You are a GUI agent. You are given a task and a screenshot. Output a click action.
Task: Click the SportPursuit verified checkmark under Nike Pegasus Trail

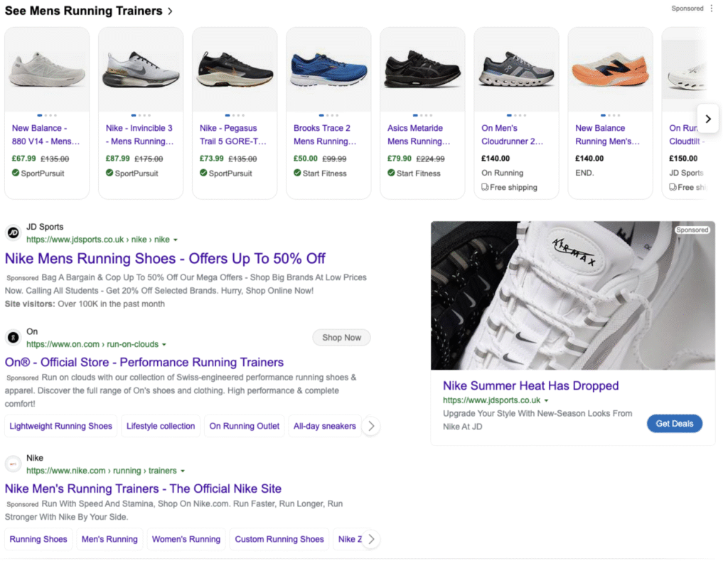tap(203, 173)
